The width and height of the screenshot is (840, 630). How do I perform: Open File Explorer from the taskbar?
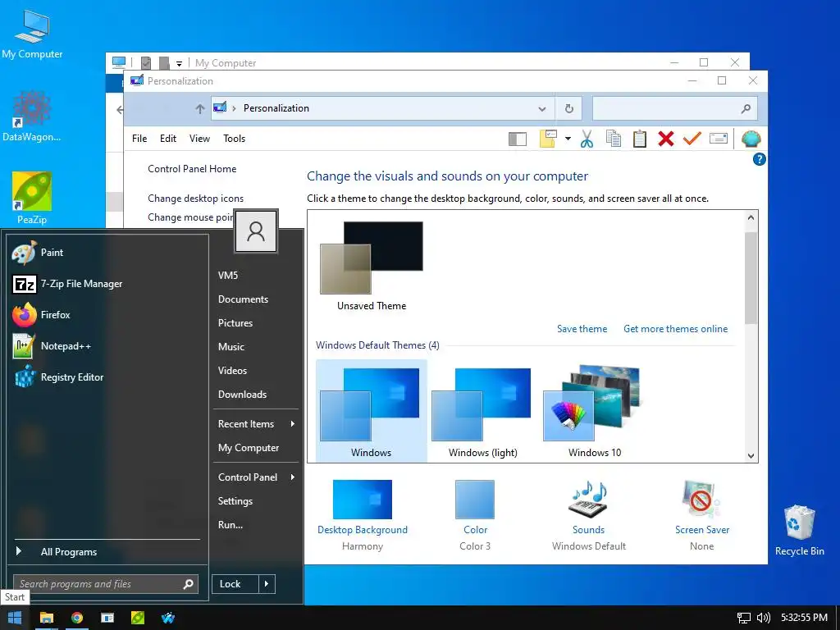(47, 618)
